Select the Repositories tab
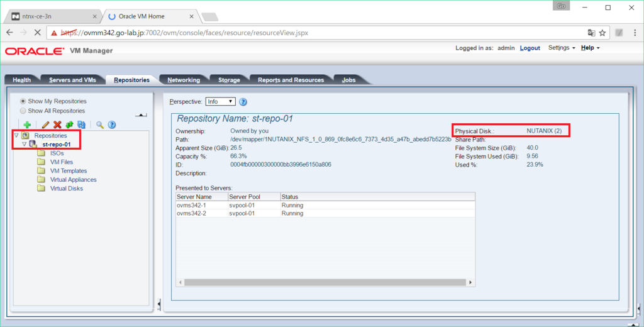Viewport: 644px width, 327px height. [x=131, y=80]
